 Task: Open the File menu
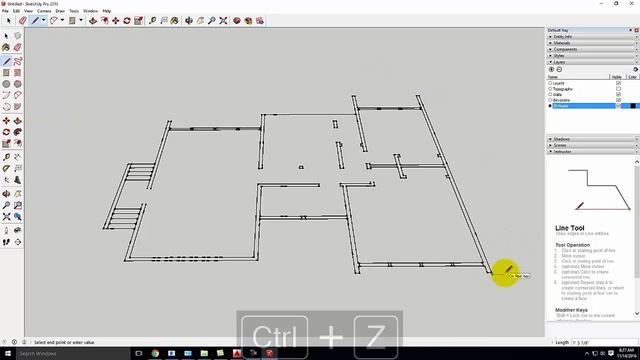5,11
